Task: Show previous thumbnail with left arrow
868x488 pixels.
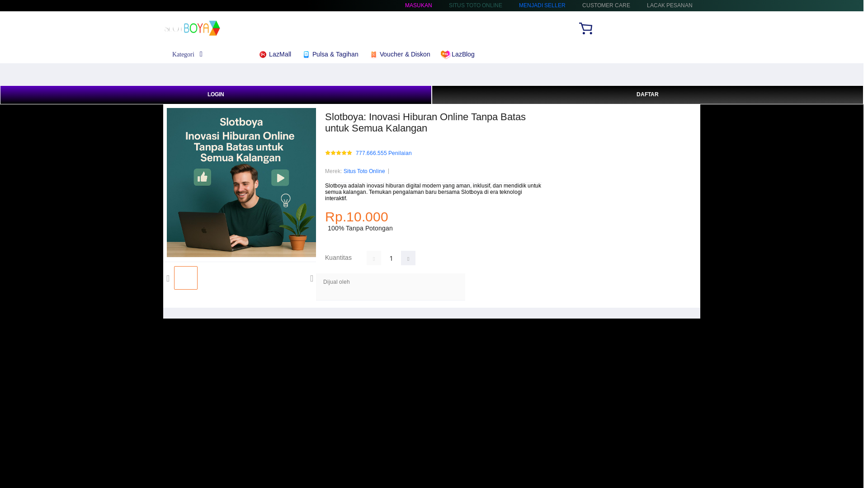Action: coord(168,278)
